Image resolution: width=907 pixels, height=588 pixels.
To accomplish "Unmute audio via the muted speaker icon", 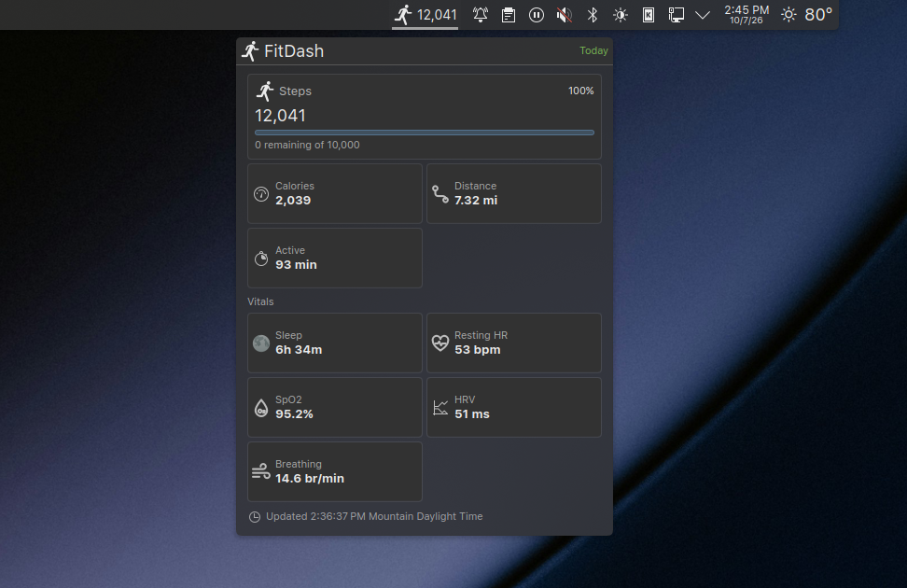I will [x=564, y=15].
